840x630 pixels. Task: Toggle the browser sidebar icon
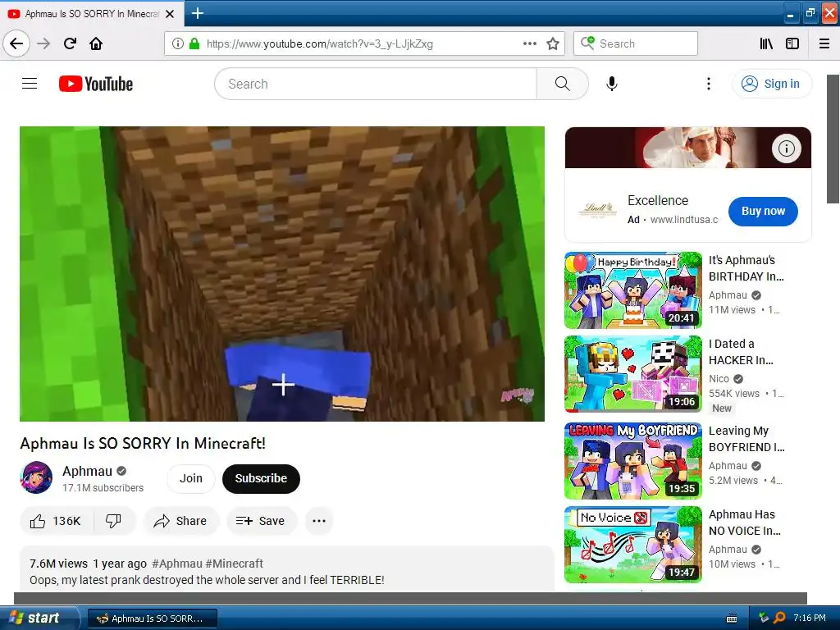[x=792, y=43]
